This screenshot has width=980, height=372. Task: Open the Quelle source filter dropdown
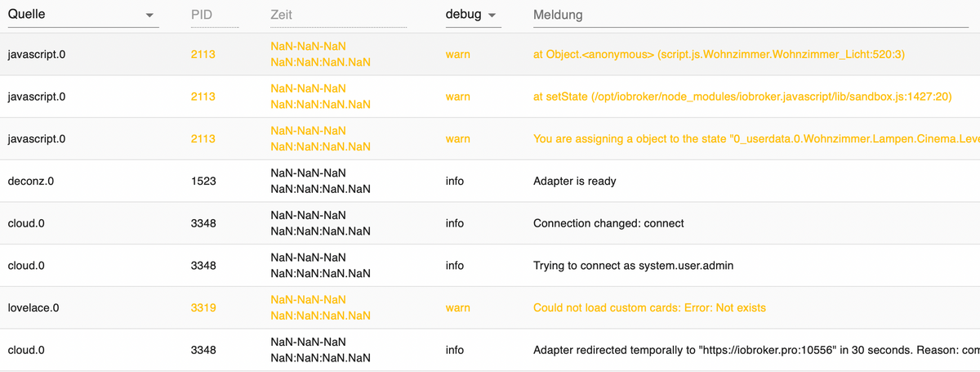point(82,16)
